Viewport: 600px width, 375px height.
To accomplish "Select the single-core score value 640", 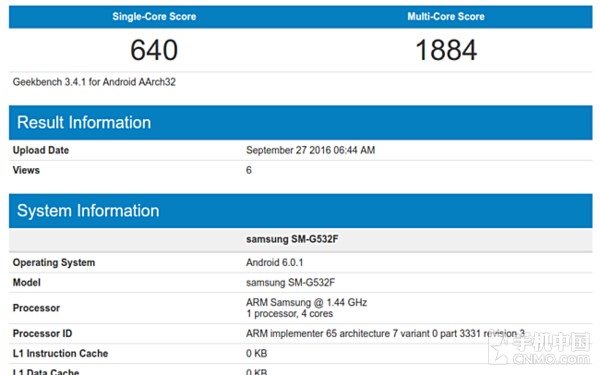I will pyautogui.click(x=154, y=50).
